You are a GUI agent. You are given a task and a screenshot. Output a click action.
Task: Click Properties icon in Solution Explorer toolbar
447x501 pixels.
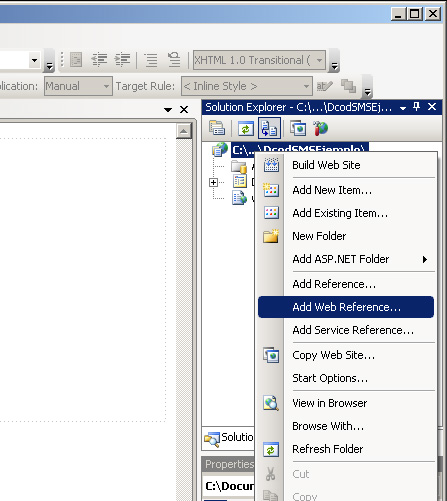click(217, 128)
